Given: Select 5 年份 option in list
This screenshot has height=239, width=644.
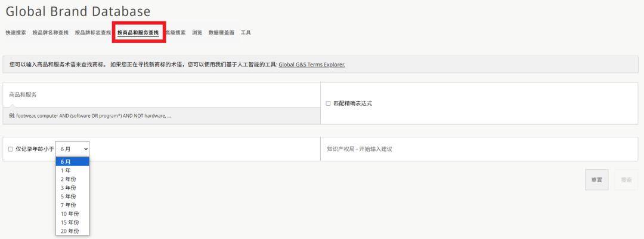Looking at the screenshot, I should coord(68,196).
